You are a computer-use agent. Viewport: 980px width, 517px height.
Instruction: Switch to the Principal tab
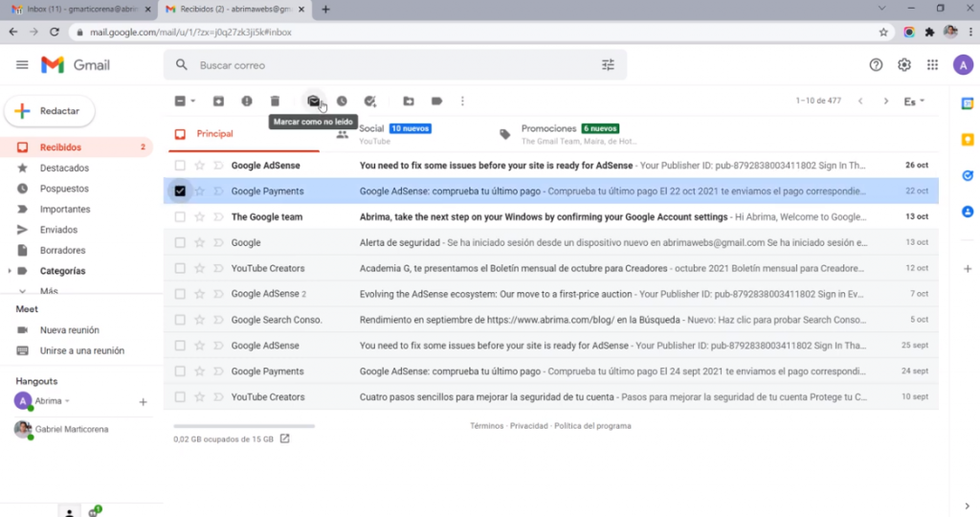click(x=244, y=134)
